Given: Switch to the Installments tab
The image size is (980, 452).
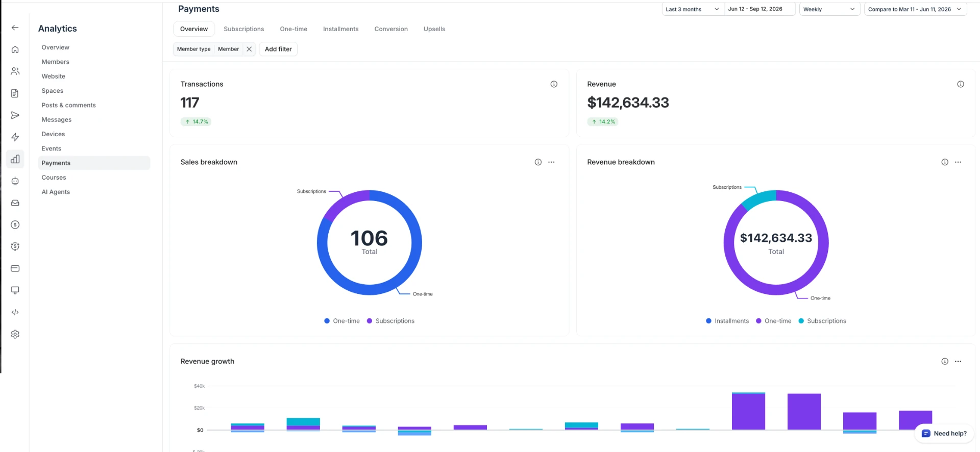Looking at the screenshot, I should [x=341, y=29].
